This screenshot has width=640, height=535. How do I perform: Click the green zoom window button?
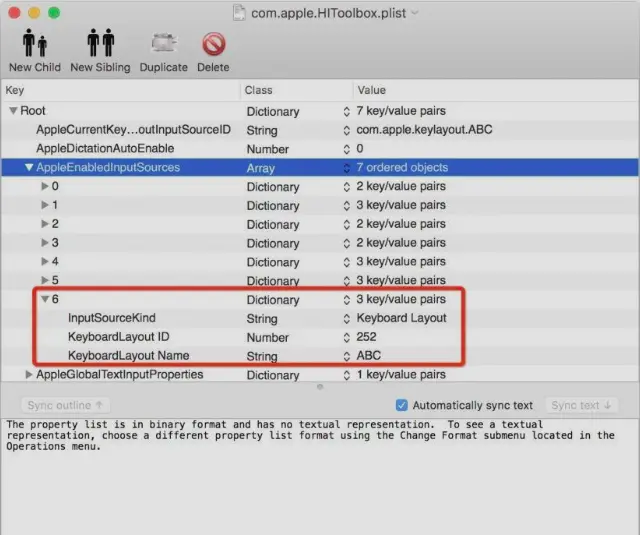point(54,13)
